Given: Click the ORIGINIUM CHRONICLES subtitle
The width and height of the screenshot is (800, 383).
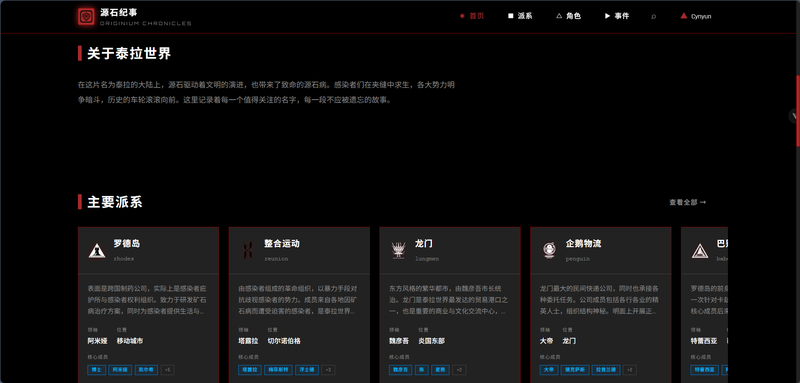Looking at the screenshot, I should 146,23.
